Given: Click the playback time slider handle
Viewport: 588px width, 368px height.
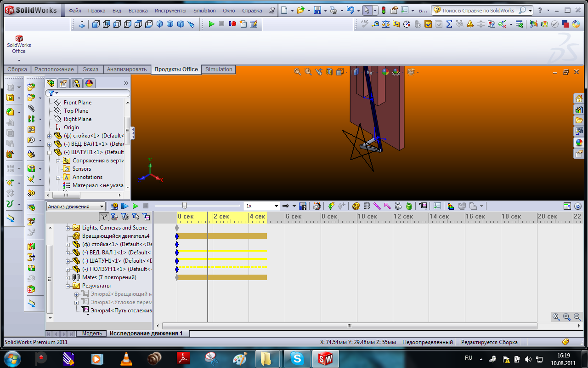Looking at the screenshot, I should click(184, 206).
